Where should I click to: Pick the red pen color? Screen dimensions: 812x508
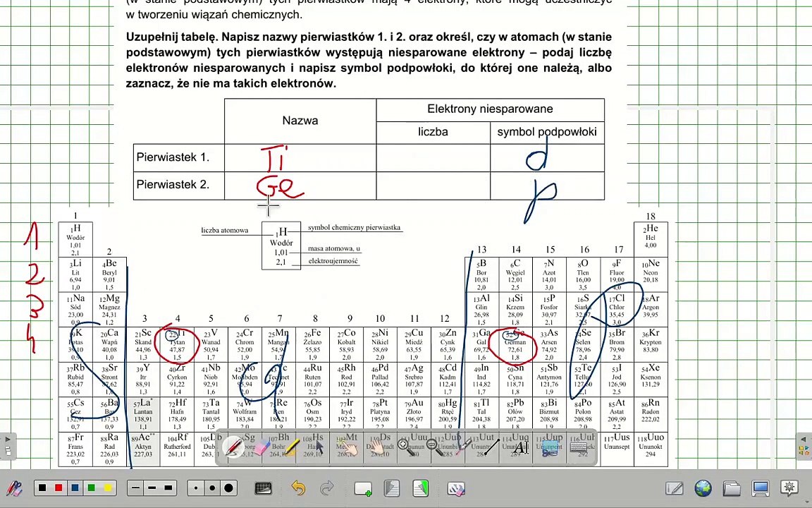(59, 488)
